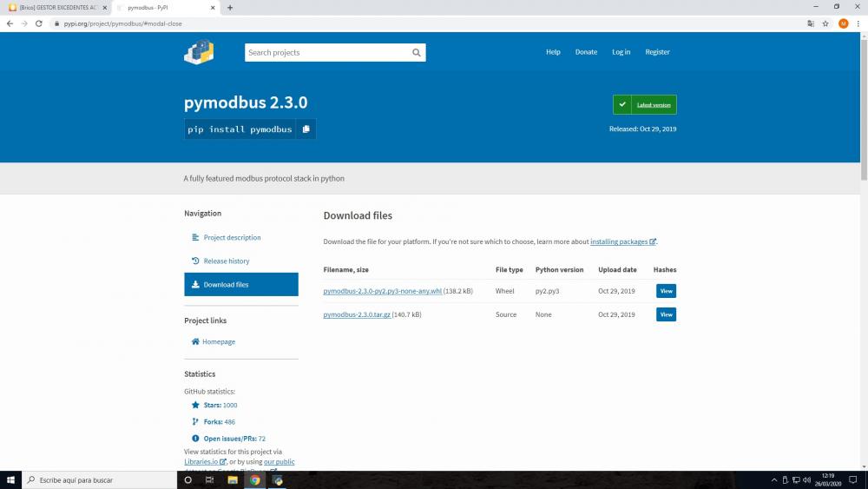
Task: Open Libraries.io link
Action: (205, 462)
